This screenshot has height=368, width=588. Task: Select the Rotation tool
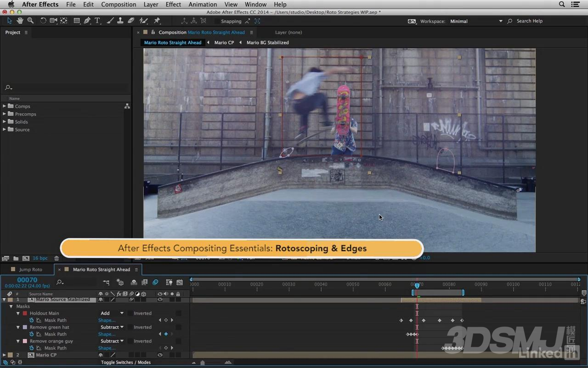(43, 21)
